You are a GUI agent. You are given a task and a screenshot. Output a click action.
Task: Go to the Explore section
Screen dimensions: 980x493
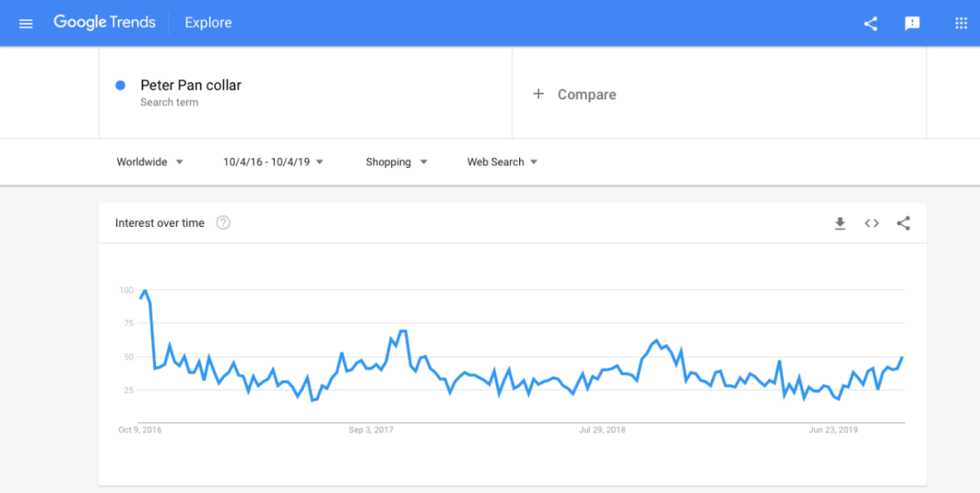click(208, 23)
